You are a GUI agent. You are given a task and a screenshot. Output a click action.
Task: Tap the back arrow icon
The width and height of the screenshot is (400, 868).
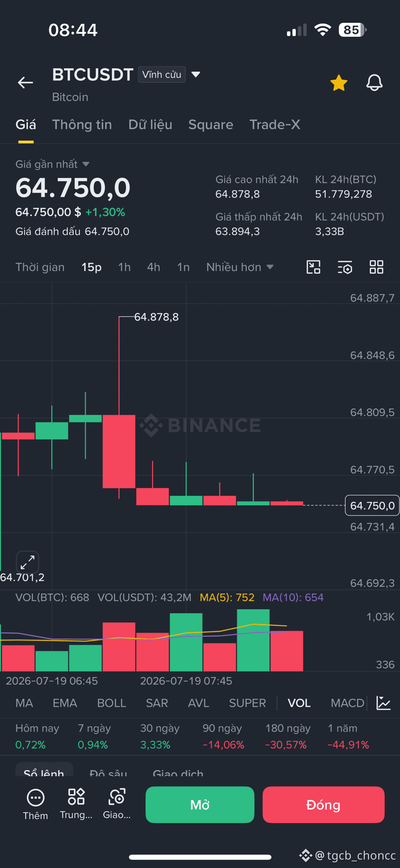[x=25, y=83]
